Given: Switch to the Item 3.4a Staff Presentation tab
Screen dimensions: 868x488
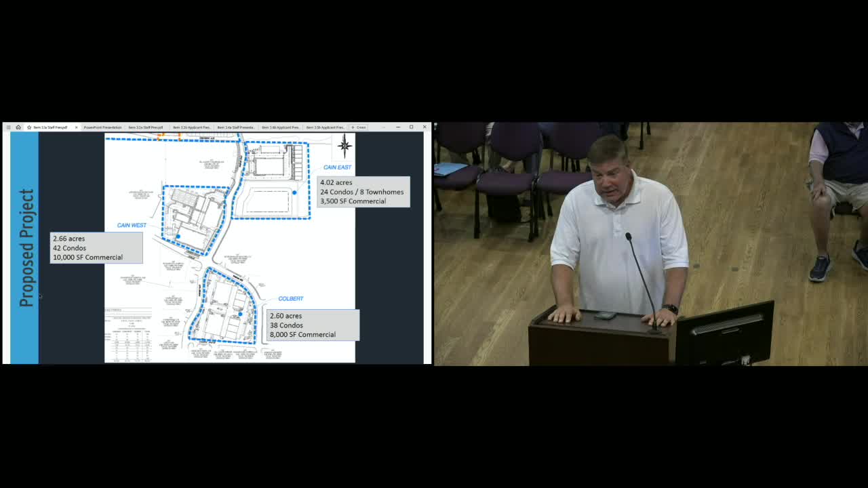Looking at the screenshot, I should (236, 127).
